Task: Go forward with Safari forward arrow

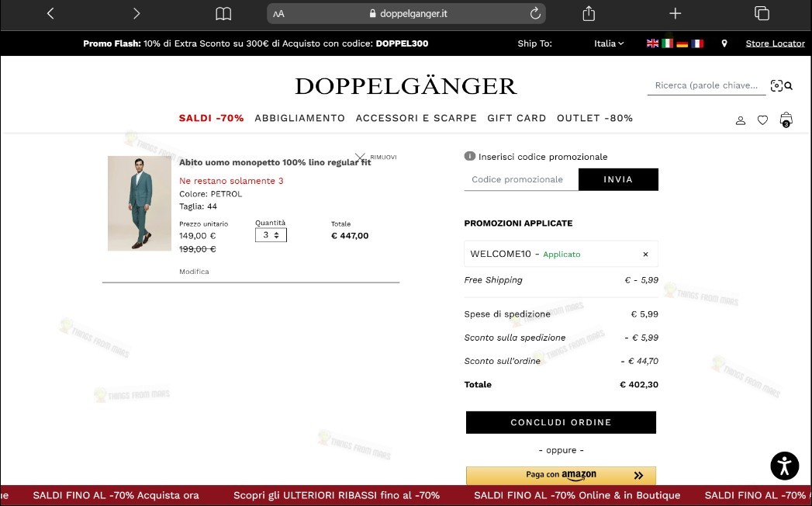Action: (136, 13)
